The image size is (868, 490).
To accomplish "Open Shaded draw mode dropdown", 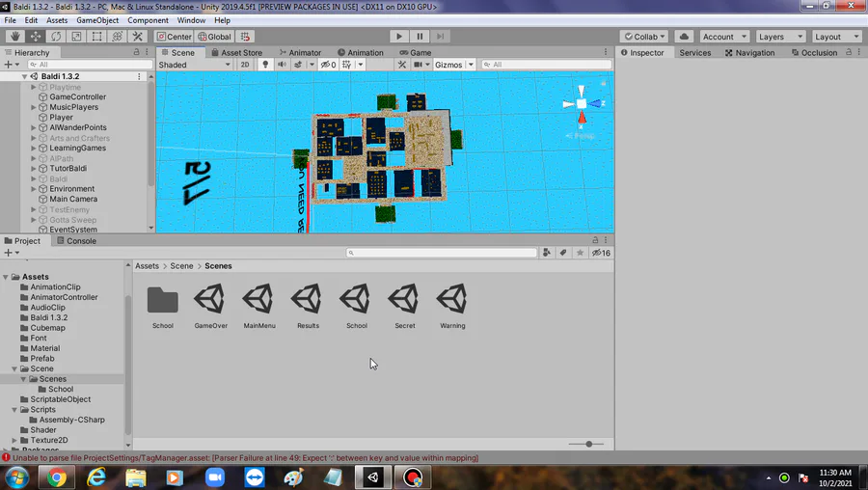I will click(194, 65).
